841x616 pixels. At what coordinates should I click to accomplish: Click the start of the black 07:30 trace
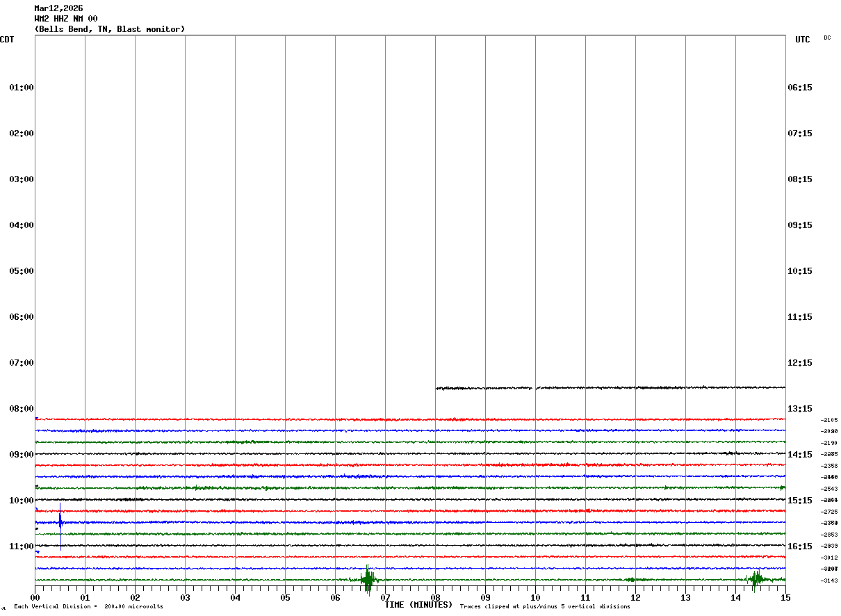(x=438, y=388)
